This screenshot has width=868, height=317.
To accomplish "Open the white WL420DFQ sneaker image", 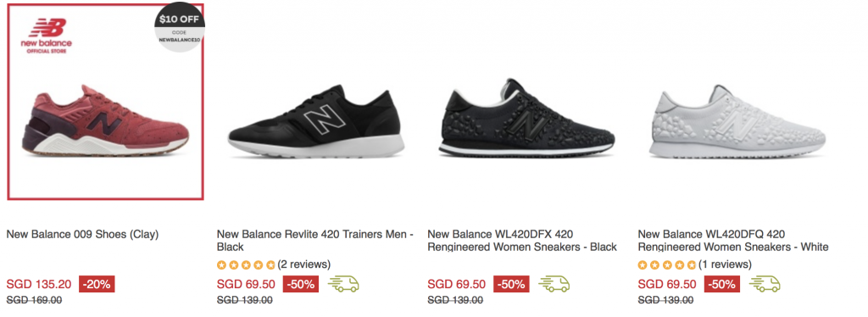I will (737, 122).
